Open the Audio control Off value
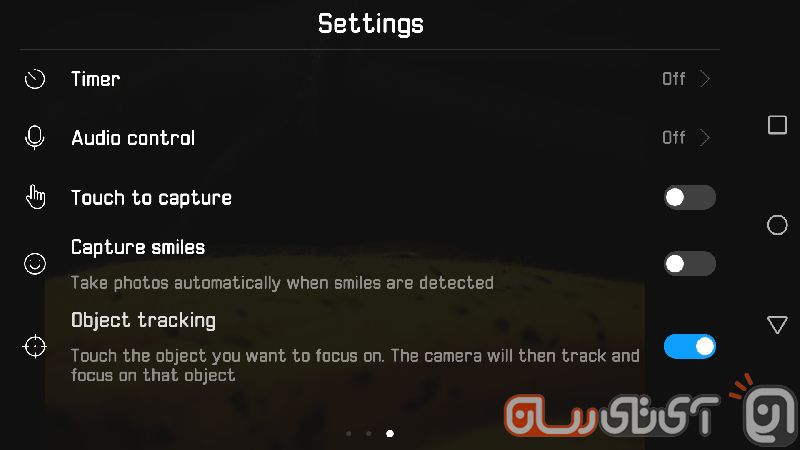Image resolution: width=800 pixels, height=450 pixels. [x=673, y=138]
